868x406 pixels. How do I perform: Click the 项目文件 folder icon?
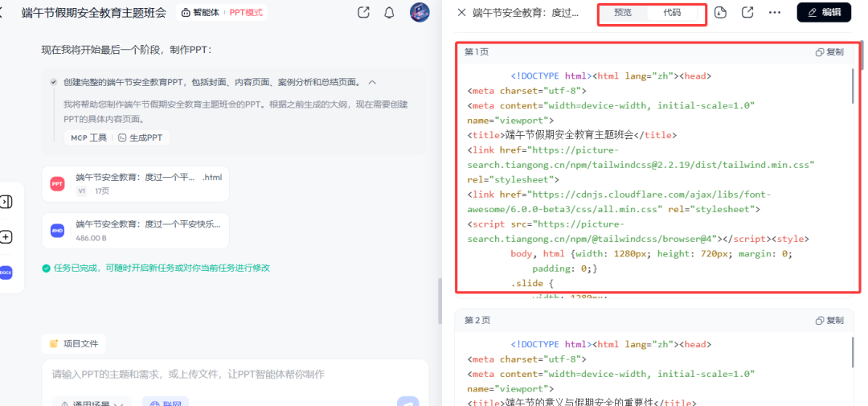(x=54, y=343)
